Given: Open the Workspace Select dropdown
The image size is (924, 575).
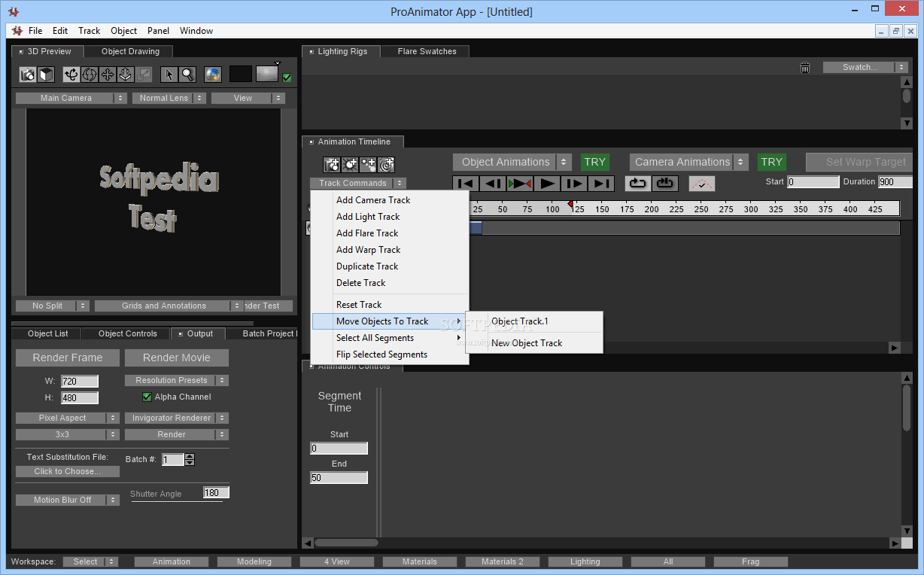Looking at the screenshot, I should [91, 561].
